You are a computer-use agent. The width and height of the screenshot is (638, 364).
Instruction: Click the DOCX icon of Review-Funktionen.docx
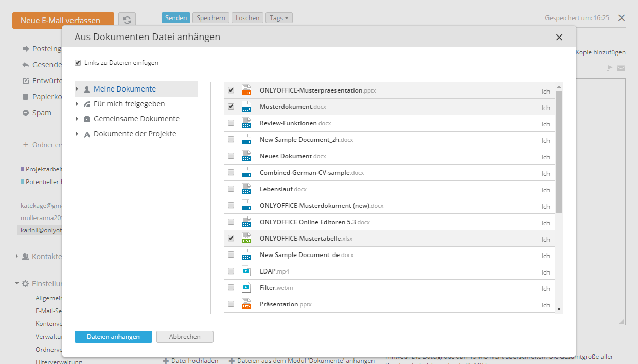246,123
